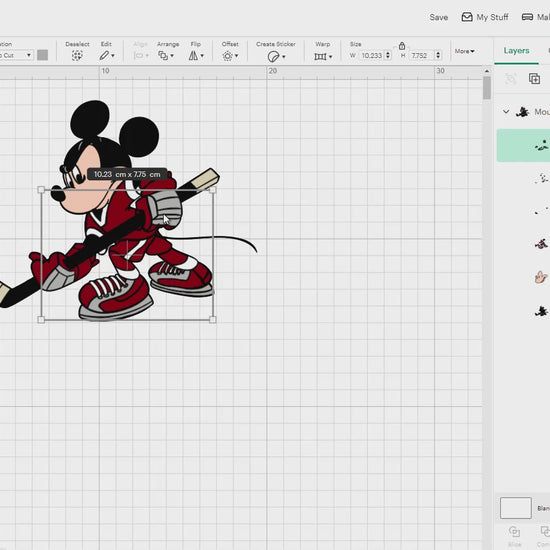
Task: Click the Blank Canvas white swatch
Action: pos(516,508)
